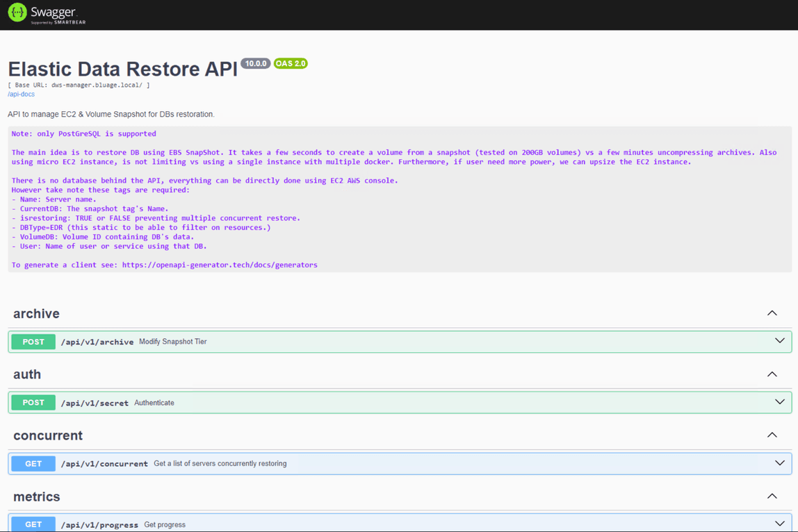This screenshot has height=532, width=798.
Task: Click the metrics section title
Action: pos(36,497)
